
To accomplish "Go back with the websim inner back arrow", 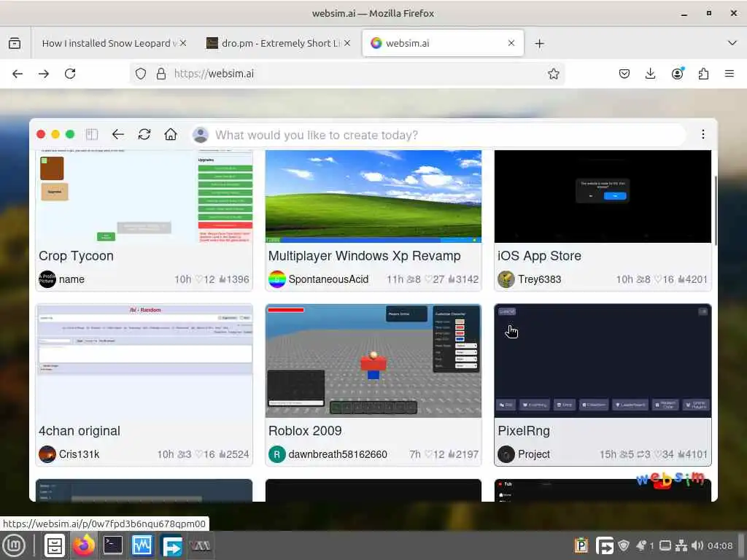I will click(x=117, y=135).
